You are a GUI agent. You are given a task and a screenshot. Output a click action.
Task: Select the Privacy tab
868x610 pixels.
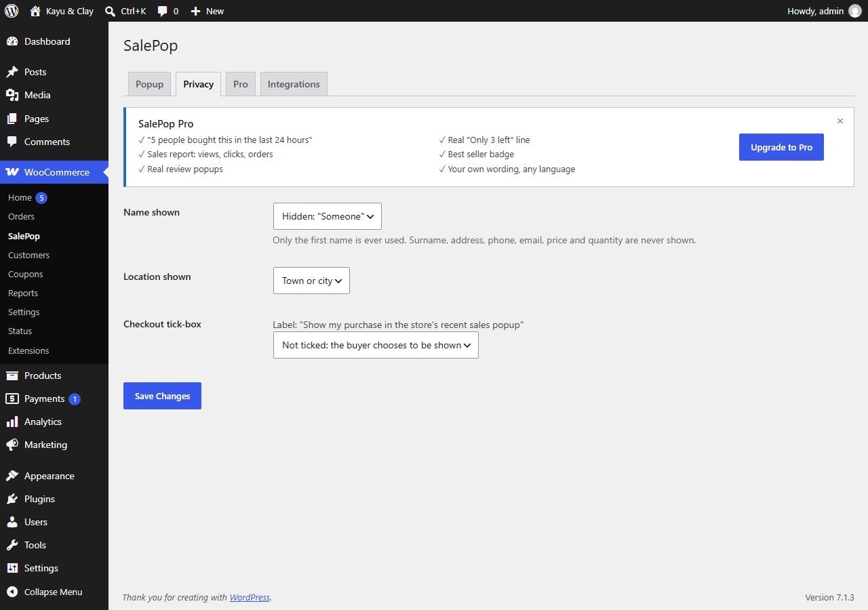tap(198, 84)
